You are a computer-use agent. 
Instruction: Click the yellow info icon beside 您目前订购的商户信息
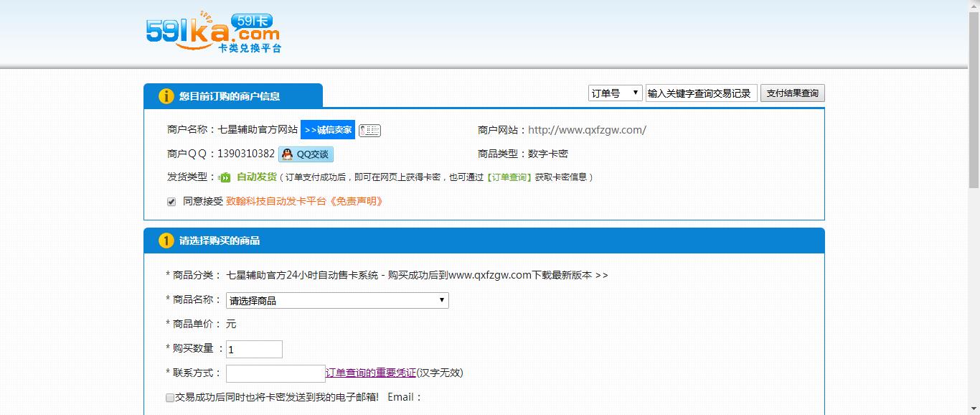click(x=166, y=96)
